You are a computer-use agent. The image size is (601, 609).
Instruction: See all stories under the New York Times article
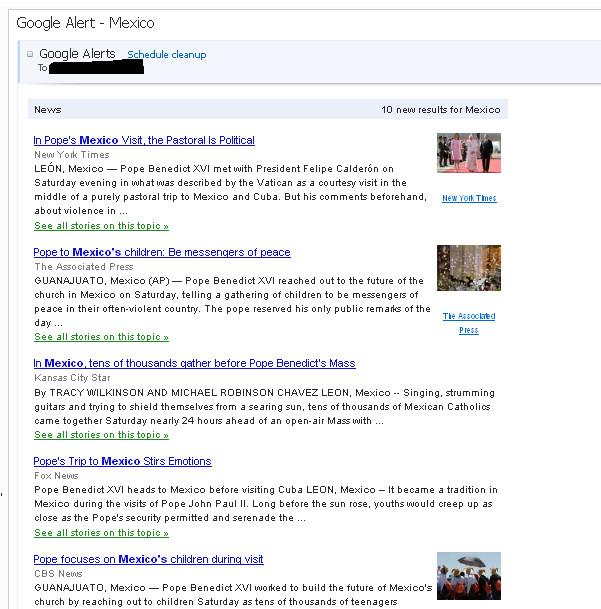click(101, 226)
